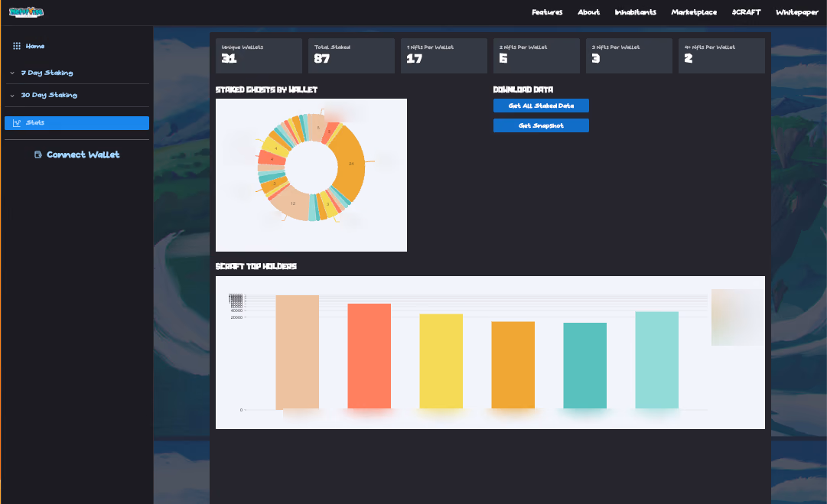This screenshot has height=504, width=827.
Task: Click the 1 Nfts Per Wallet card
Action: (444, 55)
